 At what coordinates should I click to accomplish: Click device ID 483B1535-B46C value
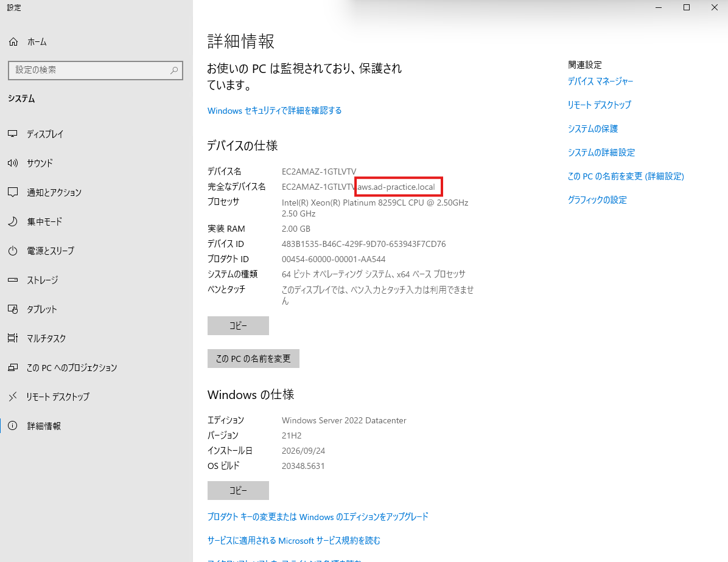pos(363,244)
